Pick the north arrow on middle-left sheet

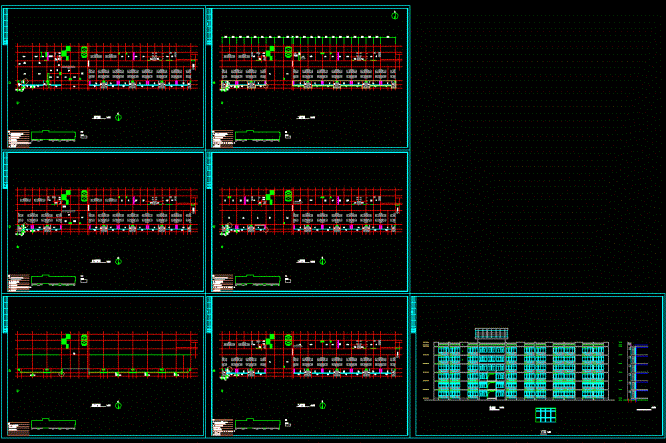pyautogui.click(x=119, y=261)
